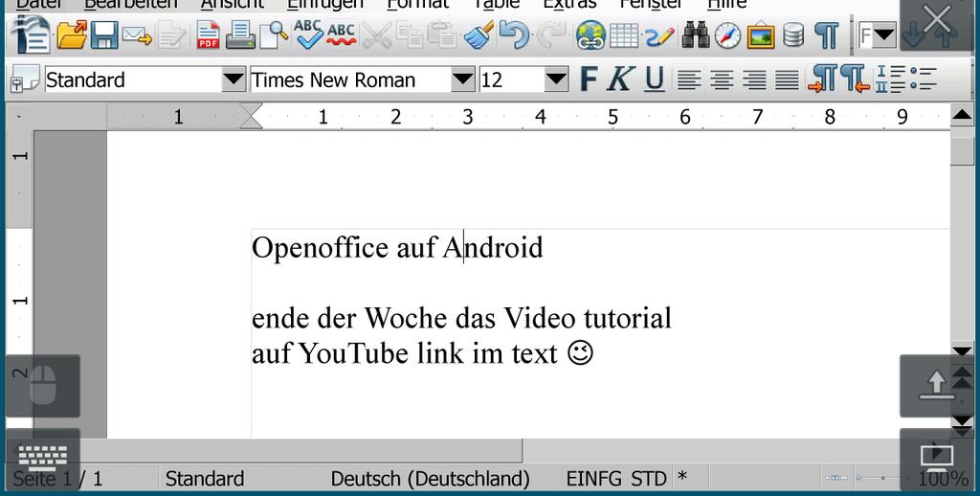Justify the paragraph
Image resolution: width=980 pixels, height=496 pixels.
[787, 80]
